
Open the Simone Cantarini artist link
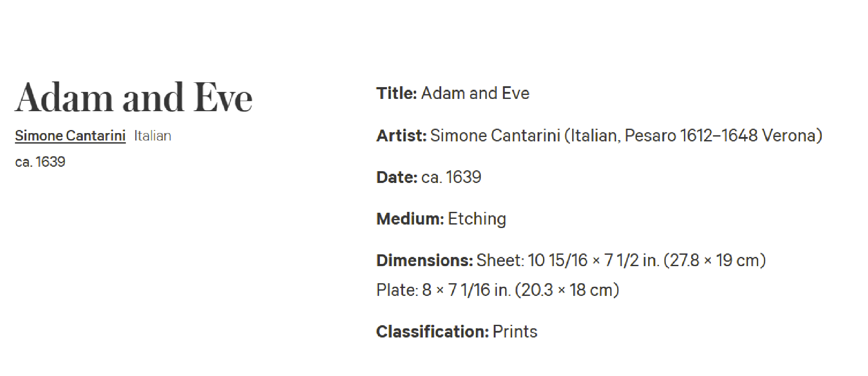pyautogui.click(x=70, y=136)
